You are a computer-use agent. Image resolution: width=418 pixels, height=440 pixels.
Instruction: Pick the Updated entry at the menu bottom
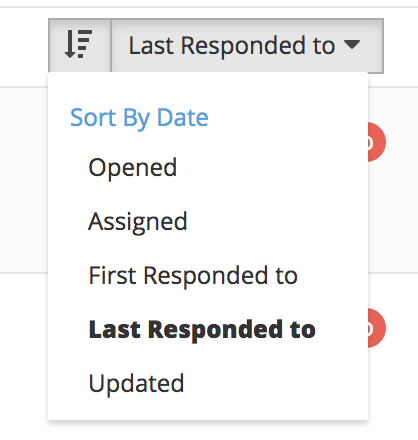click(136, 384)
